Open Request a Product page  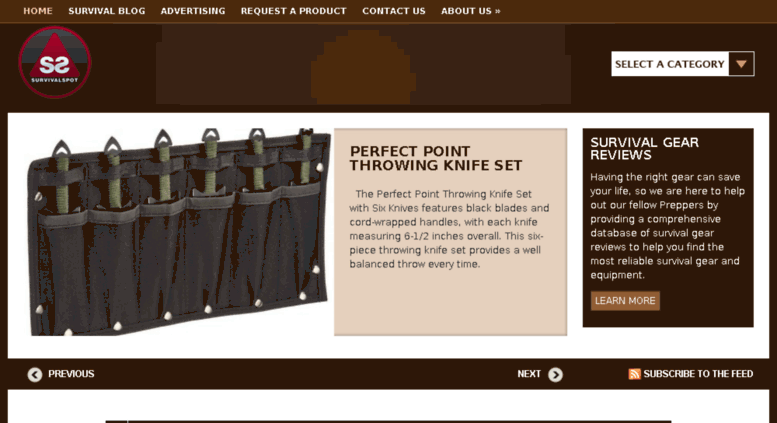click(x=293, y=11)
